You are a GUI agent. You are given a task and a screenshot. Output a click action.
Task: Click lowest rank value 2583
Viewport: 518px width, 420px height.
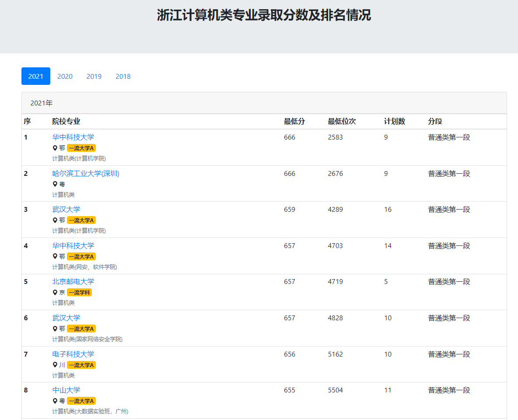(335, 137)
